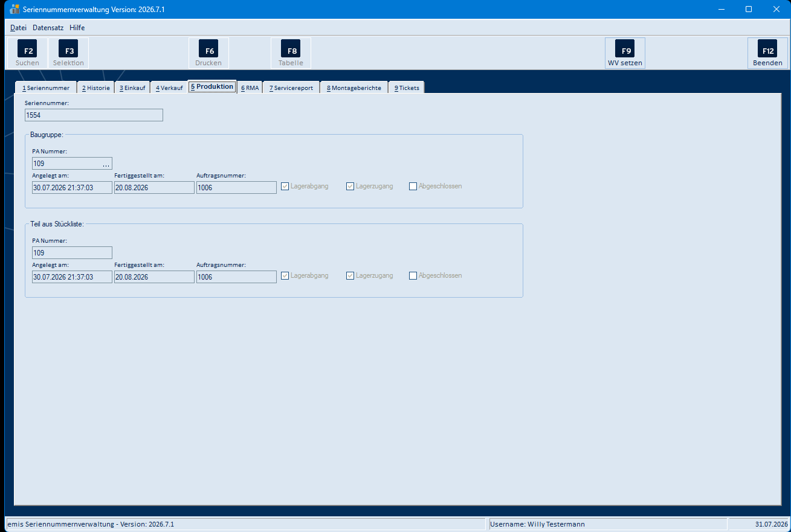791x532 pixels.
Task: Minimize the Seriennummernverwaltung window
Action: click(x=721, y=9)
